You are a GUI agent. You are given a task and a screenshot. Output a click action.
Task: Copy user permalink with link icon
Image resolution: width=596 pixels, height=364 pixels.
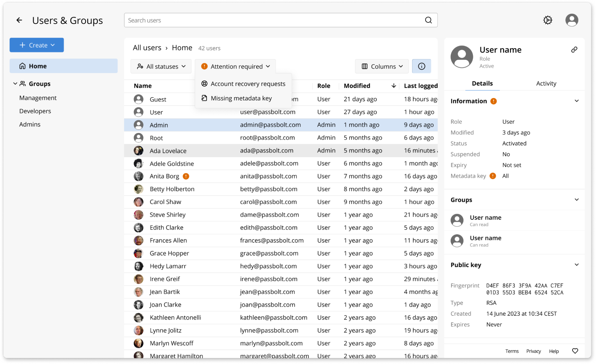pos(574,50)
